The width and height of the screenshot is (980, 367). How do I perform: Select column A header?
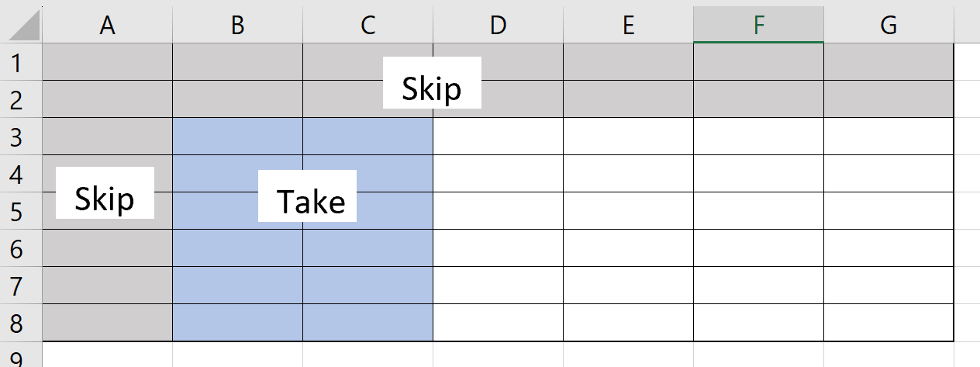click(x=108, y=26)
